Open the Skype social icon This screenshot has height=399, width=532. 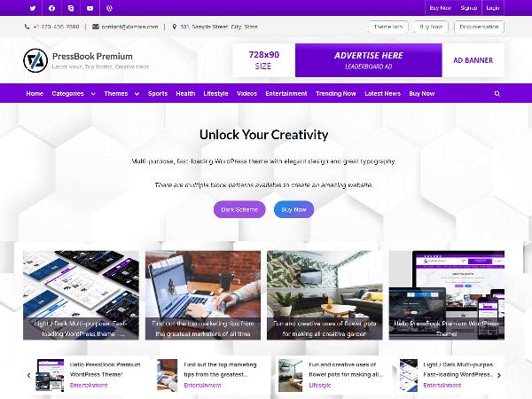[x=71, y=8]
